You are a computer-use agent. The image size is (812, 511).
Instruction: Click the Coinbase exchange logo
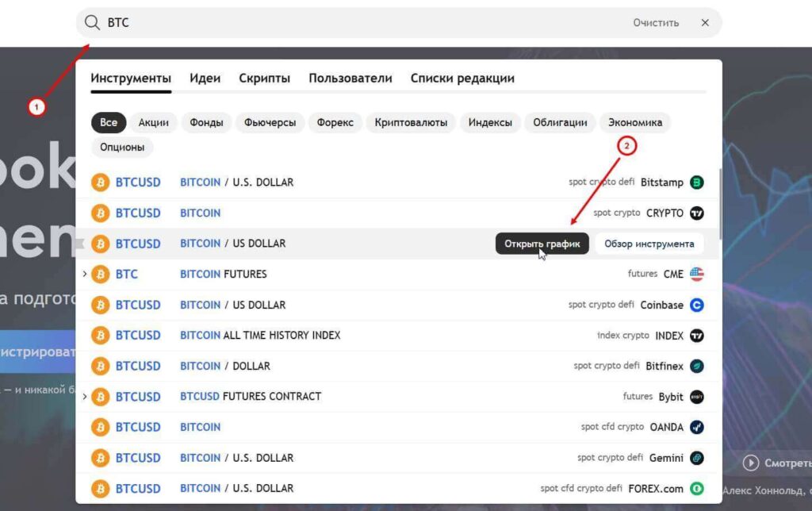(x=695, y=305)
